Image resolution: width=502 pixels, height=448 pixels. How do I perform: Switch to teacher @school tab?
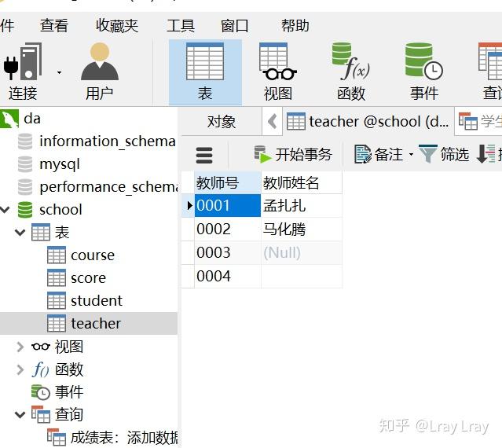pyautogui.click(x=368, y=122)
